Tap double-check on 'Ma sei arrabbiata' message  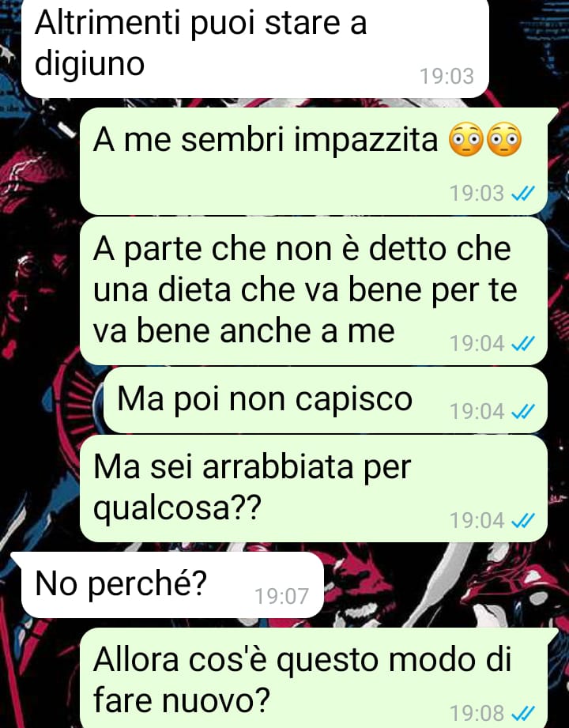click(523, 520)
